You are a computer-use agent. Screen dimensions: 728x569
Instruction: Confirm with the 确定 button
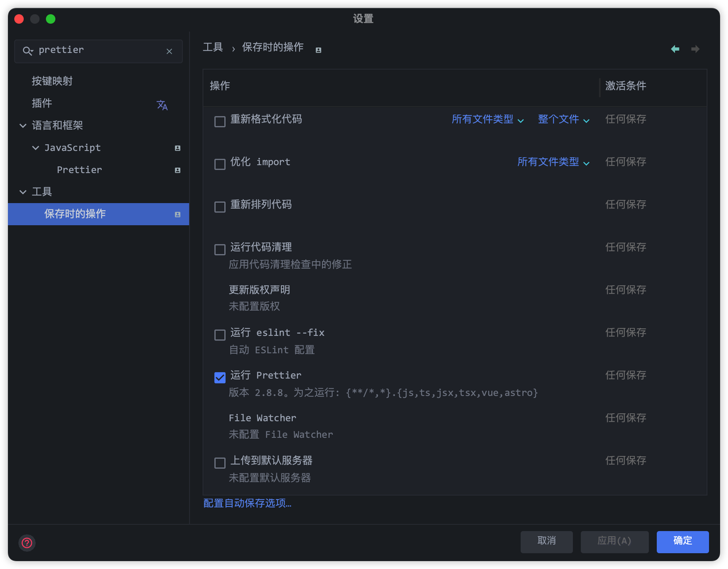point(682,541)
